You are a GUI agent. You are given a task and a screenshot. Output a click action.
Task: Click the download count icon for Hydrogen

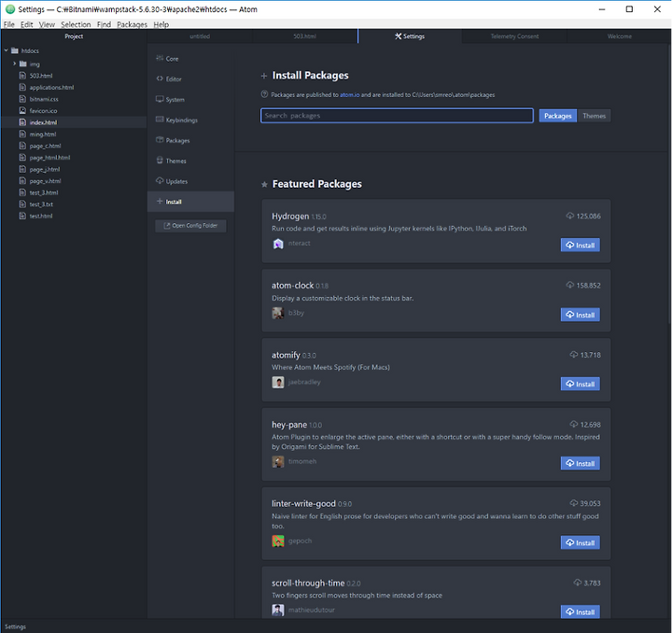tap(570, 216)
